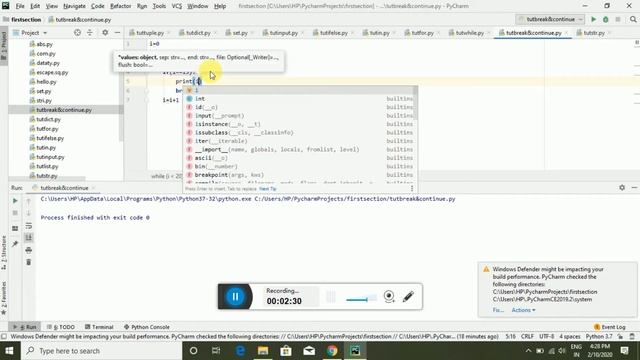Pause the screen recording
The height and width of the screenshot is (360, 640).
pos(235,296)
